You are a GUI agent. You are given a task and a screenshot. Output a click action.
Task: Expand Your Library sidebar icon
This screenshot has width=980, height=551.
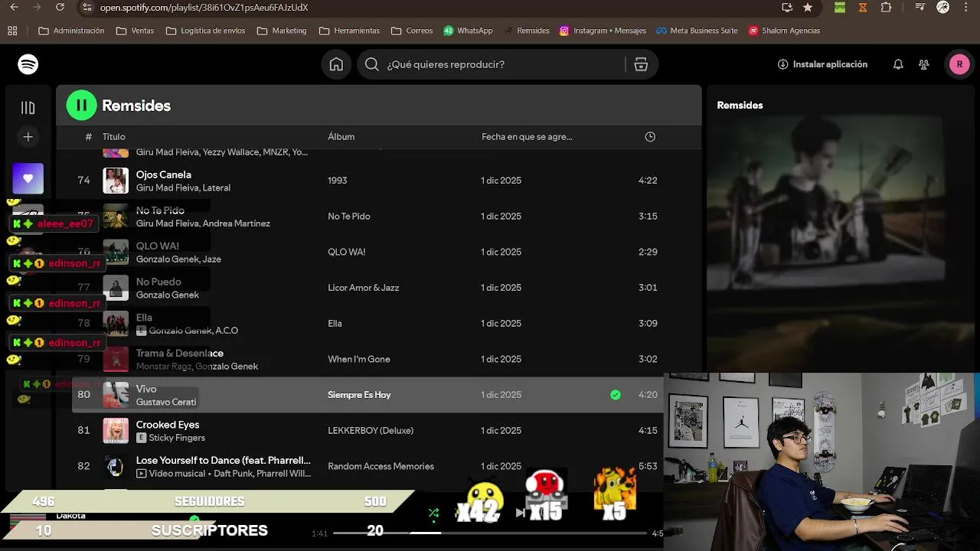[28, 108]
